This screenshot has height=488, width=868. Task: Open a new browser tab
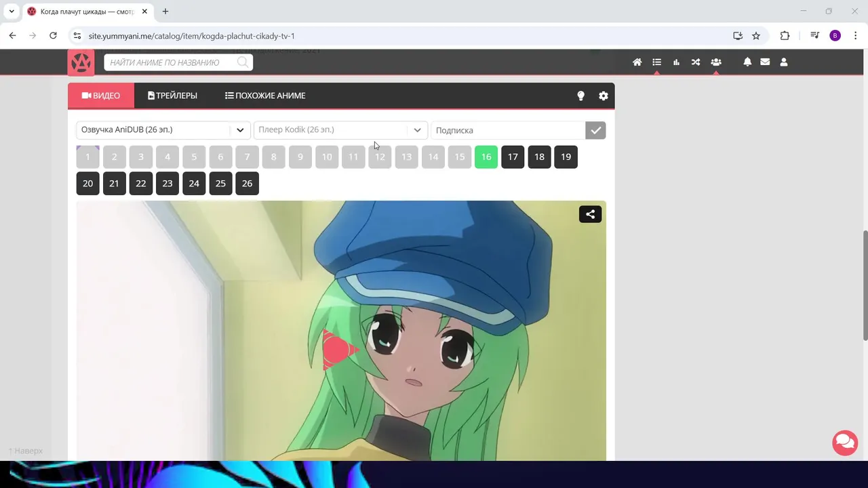click(165, 12)
